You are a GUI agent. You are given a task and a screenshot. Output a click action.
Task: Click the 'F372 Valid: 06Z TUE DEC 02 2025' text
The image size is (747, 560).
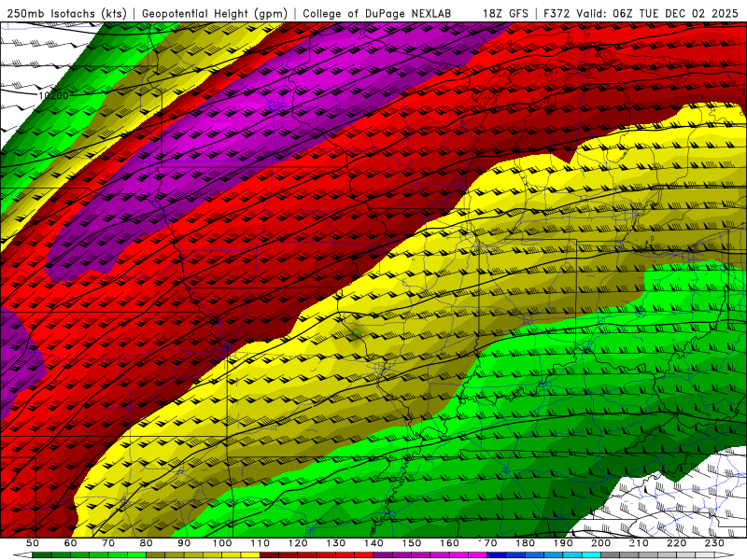(641, 13)
